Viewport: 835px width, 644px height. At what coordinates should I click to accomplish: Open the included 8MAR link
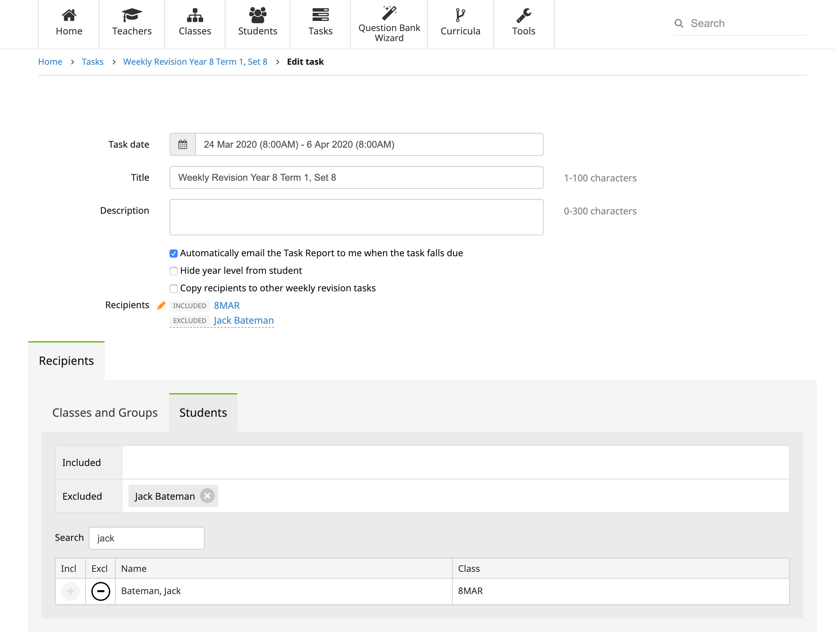227,305
